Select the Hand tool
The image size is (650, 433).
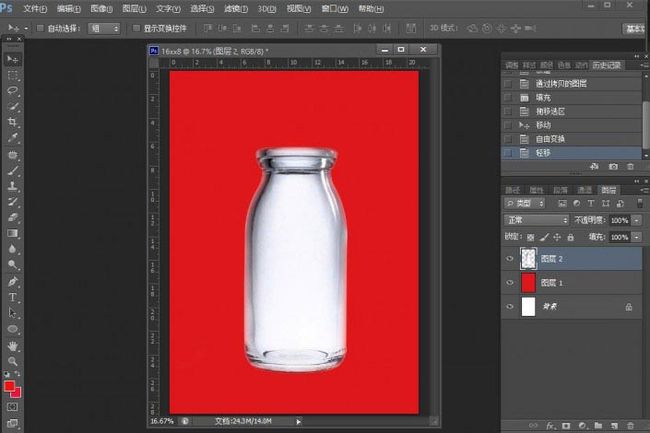click(12, 346)
